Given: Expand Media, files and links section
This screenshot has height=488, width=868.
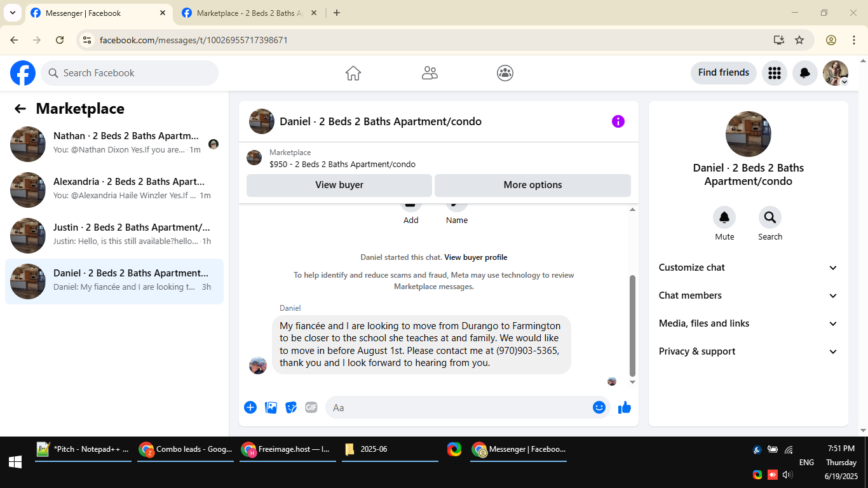Looking at the screenshot, I should tap(748, 323).
